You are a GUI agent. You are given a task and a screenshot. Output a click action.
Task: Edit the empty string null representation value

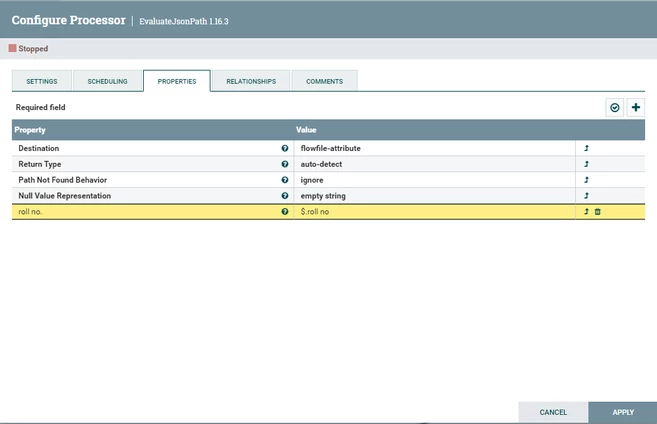point(435,196)
